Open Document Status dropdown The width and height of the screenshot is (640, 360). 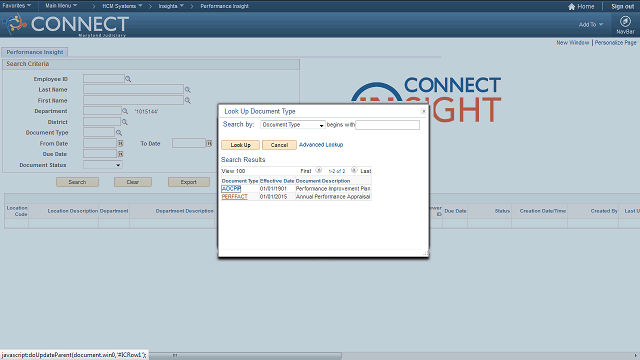pos(102,165)
